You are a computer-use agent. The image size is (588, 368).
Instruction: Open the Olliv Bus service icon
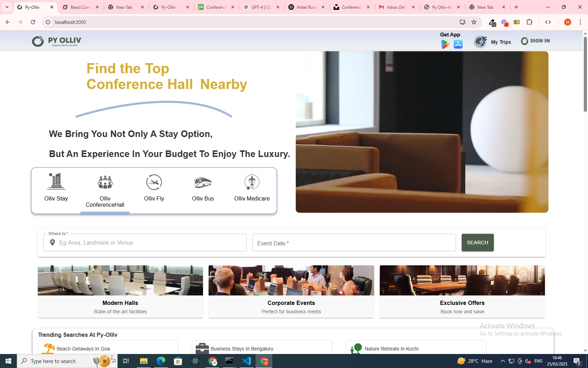pyautogui.click(x=203, y=182)
